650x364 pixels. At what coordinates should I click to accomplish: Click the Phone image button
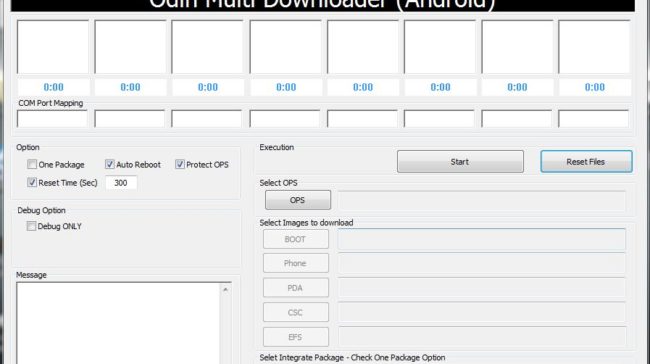296,263
